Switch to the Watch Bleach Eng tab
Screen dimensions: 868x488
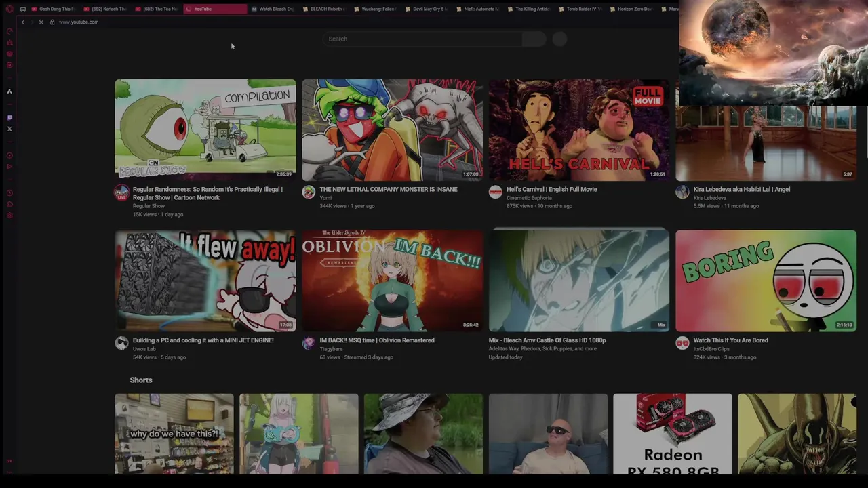(x=273, y=9)
